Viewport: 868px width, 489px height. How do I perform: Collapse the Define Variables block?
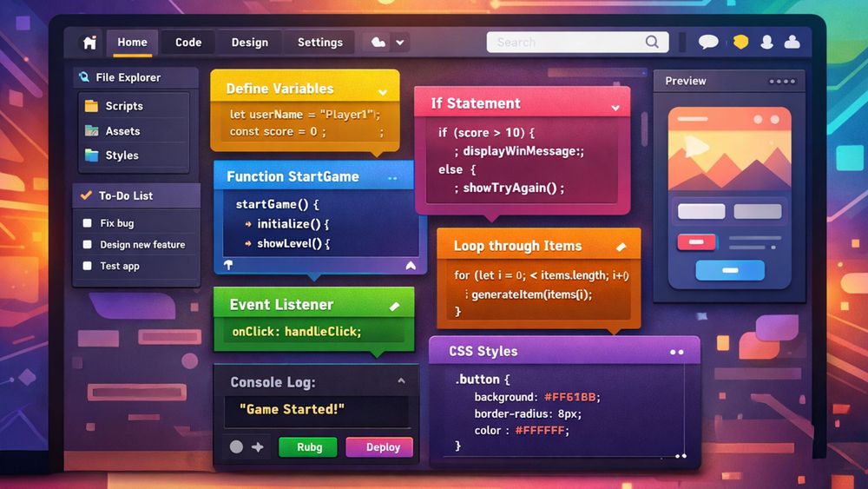[383, 92]
